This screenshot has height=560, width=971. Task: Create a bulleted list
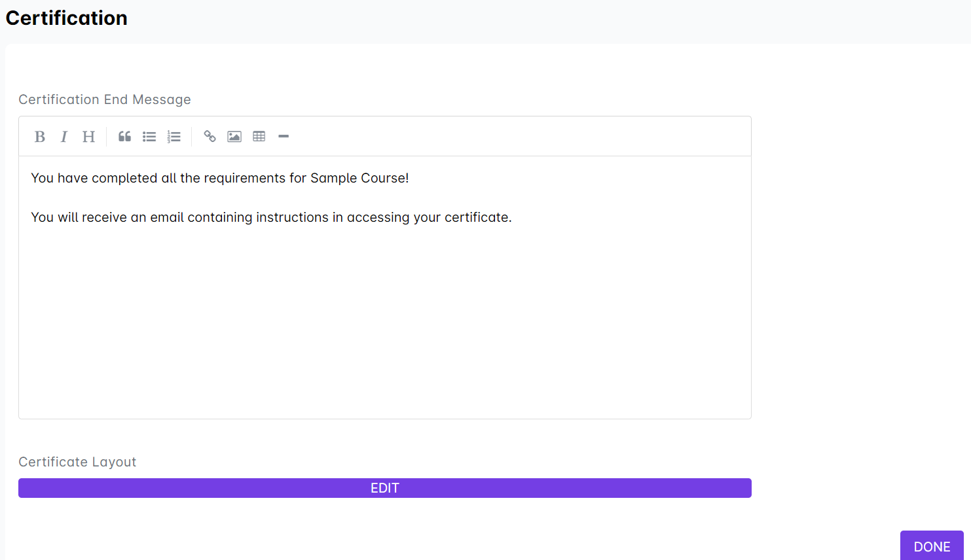(149, 137)
